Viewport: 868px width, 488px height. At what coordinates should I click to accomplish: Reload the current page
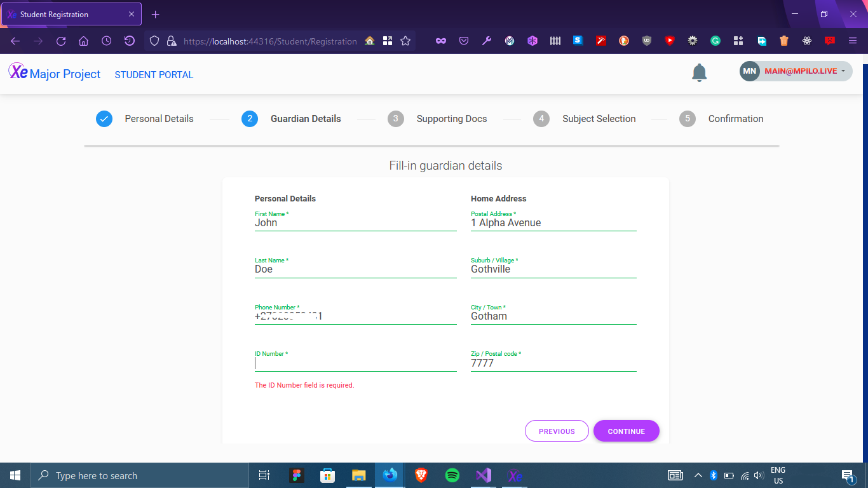click(61, 41)
